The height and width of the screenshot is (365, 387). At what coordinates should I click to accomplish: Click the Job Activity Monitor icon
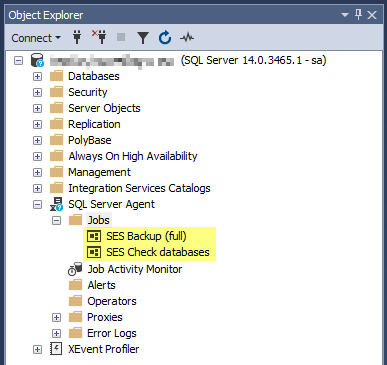[x=75, y=269]
